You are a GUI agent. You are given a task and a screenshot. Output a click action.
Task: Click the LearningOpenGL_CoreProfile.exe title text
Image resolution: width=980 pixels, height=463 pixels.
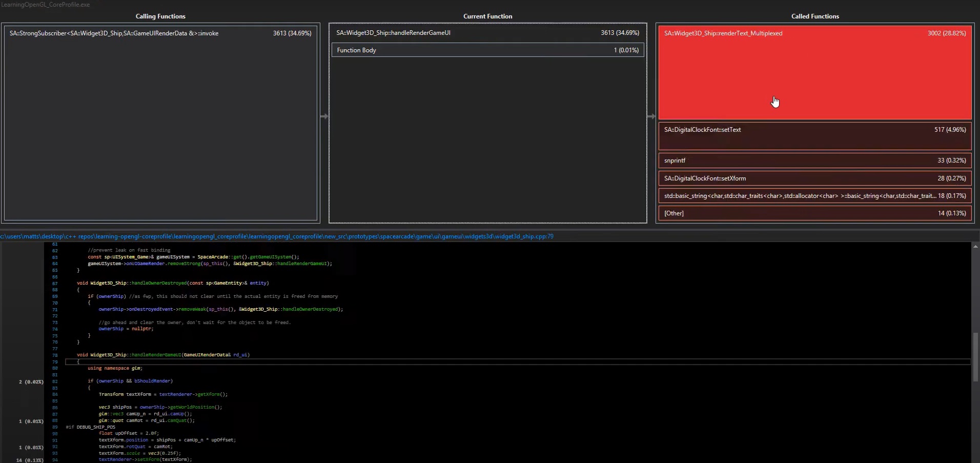click(x=45, y=5)
